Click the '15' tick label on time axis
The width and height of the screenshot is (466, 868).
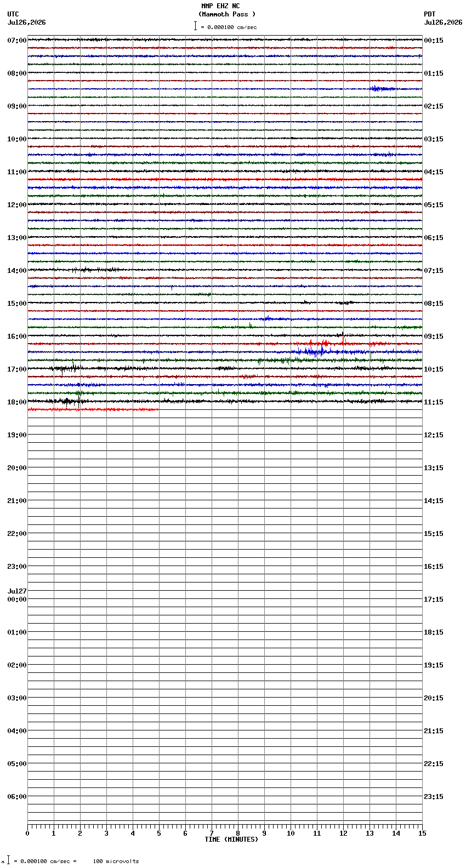click(422, 833)
